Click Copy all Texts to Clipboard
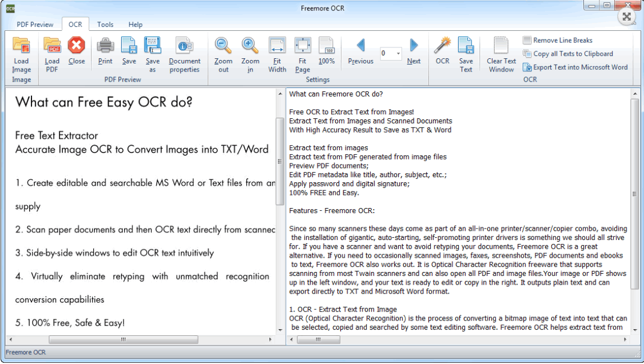 tap(568, 54)
